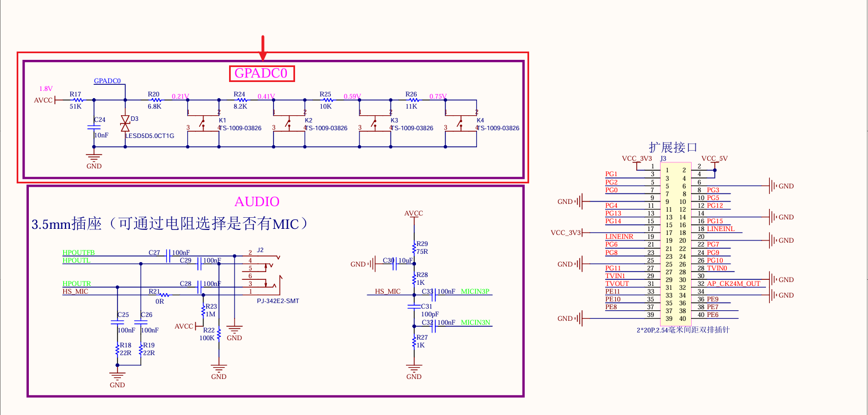This screenshot has width=868, height=415.
Task: Select the K4 tactile switch symbol
Action: (x=461, y=124)
